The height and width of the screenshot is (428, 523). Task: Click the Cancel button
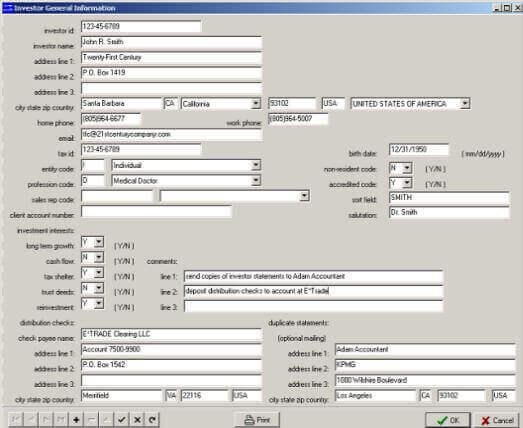[x=497, y=420]
